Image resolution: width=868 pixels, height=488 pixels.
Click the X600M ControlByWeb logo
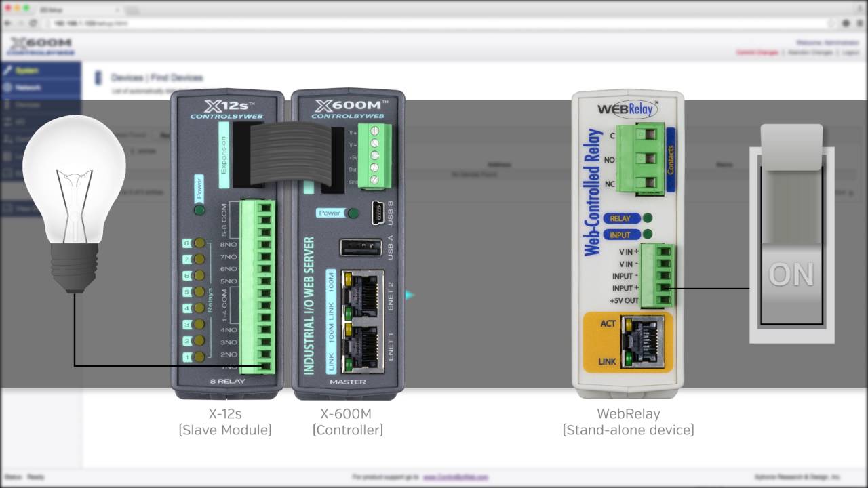[x=41, y=47]
